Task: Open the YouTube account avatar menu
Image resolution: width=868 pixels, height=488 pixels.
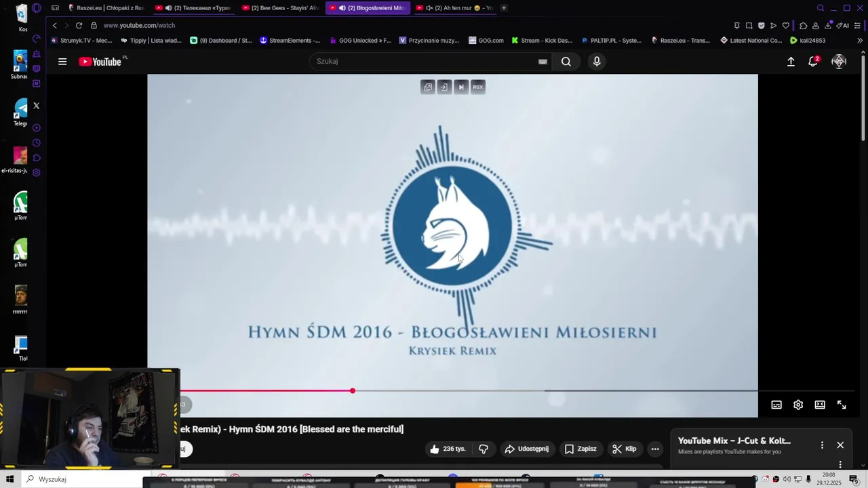Action: coord(839,62)
